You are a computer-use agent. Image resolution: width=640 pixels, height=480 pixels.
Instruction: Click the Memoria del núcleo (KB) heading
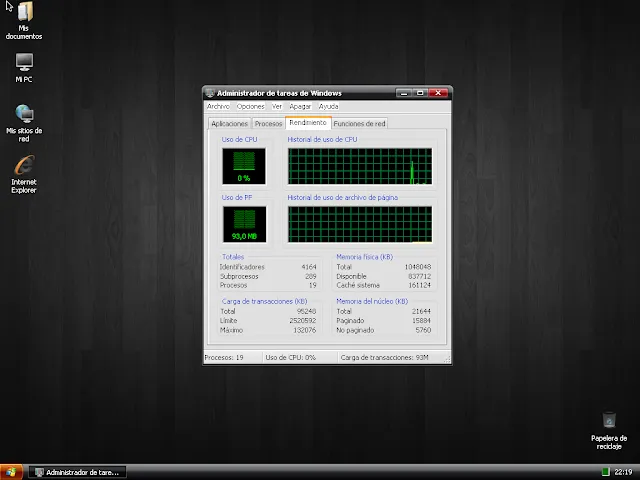click(372, 301)
